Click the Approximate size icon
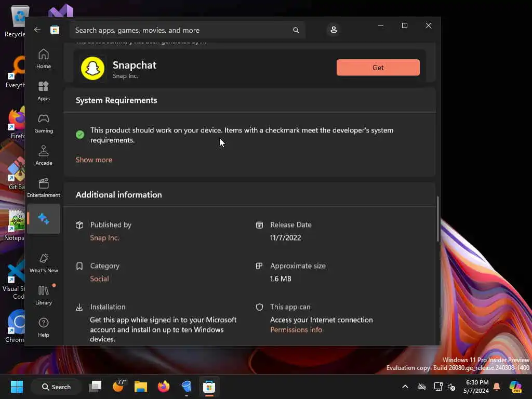 (x=259, y=266)
